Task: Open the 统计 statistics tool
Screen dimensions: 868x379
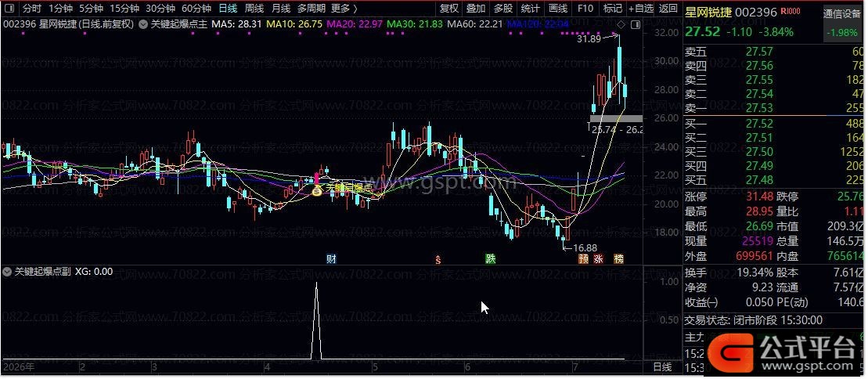Action: (531, 9)
